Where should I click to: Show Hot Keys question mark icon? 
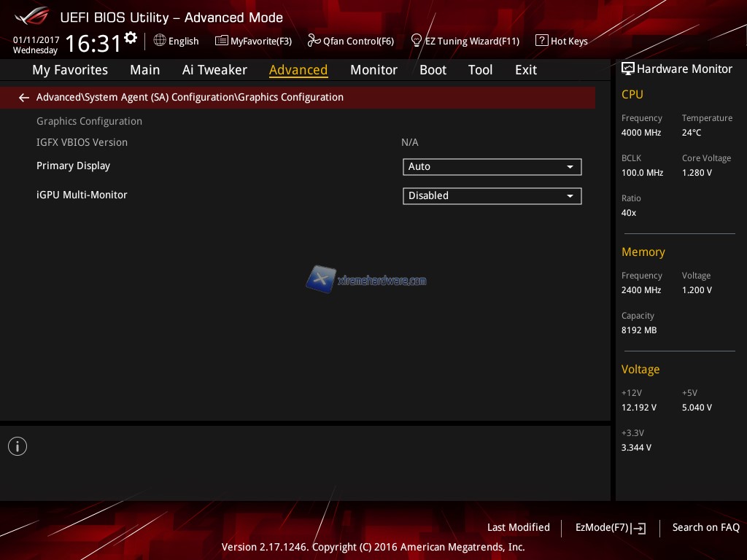coord(541,41)
